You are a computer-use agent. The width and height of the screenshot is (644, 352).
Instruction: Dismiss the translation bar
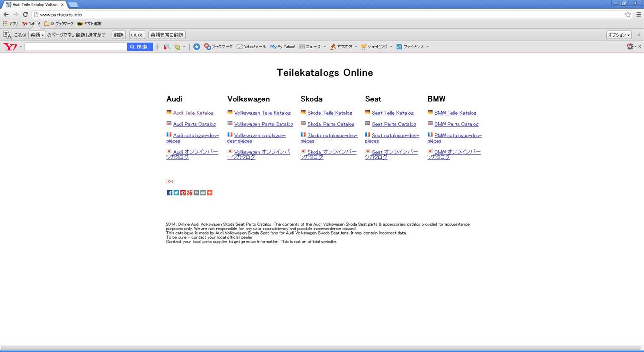[639, 35]
